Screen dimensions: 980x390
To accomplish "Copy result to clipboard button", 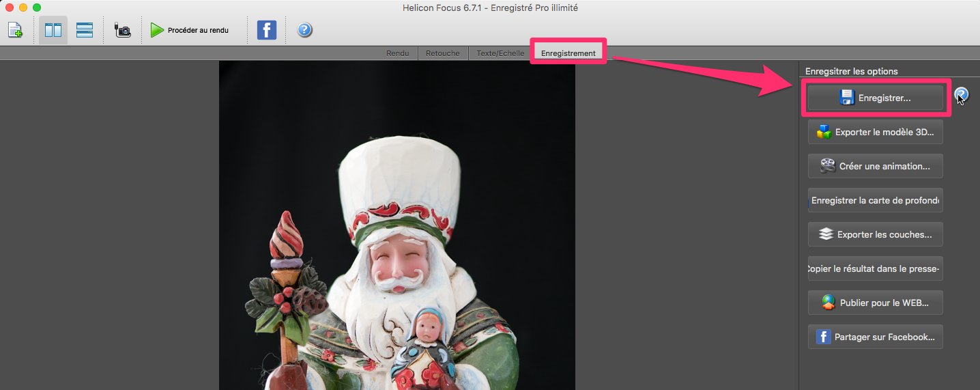I will pos(875,268).
